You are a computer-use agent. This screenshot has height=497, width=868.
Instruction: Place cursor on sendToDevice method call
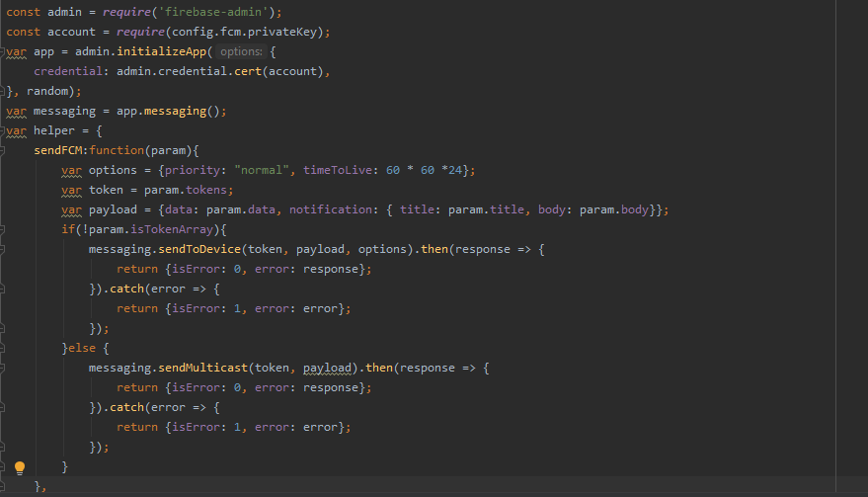click(x=197, y=249)
